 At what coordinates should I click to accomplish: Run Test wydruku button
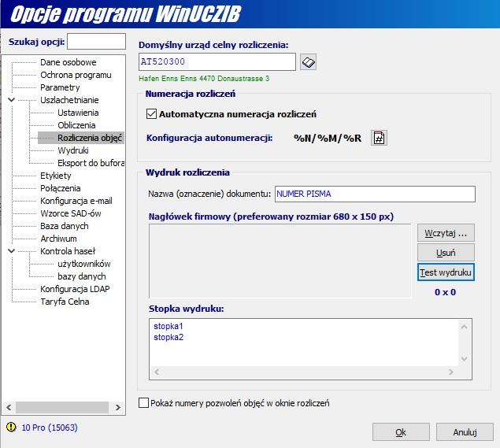point(446,272)
